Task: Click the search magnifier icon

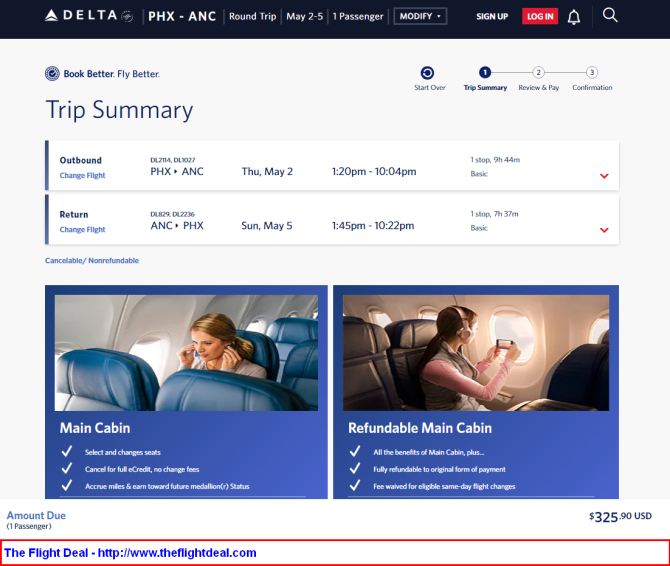Action: point(610,15)
